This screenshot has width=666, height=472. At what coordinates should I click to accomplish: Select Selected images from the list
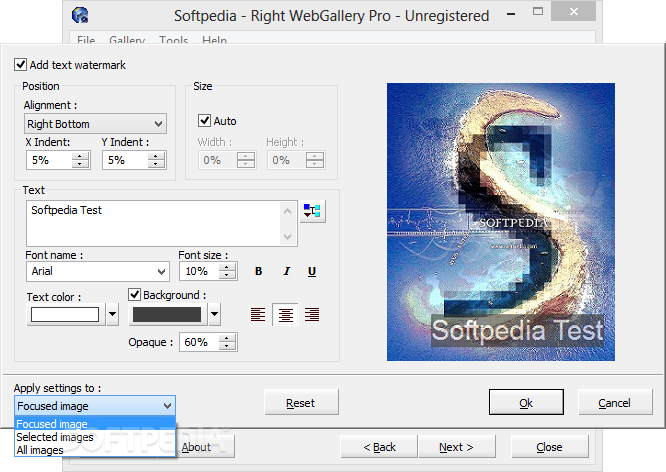95,437
